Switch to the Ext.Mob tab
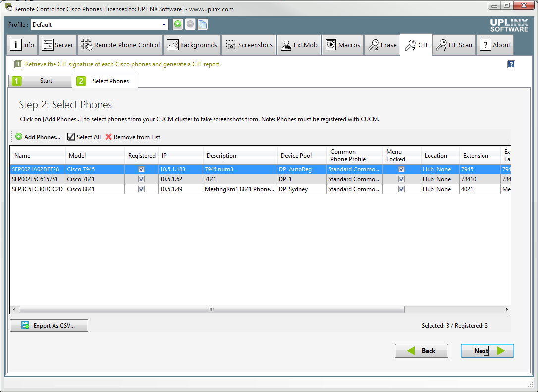The width and height of the screenshot is (538, 392). coord(299,45)
